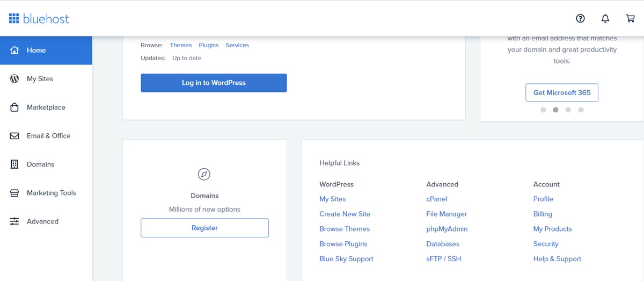
Task: Open Advanced in the sidebar menu
Action: click(x=46, y=221)
